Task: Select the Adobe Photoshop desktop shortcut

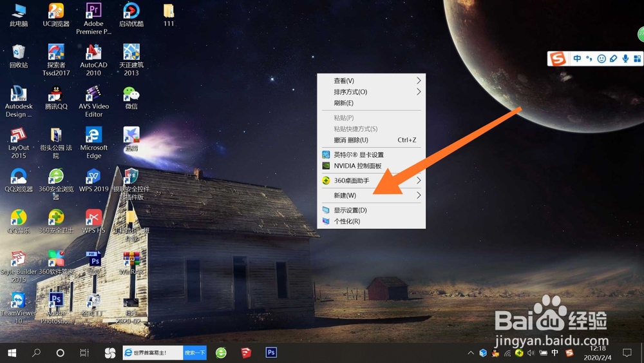Action: 56,309
